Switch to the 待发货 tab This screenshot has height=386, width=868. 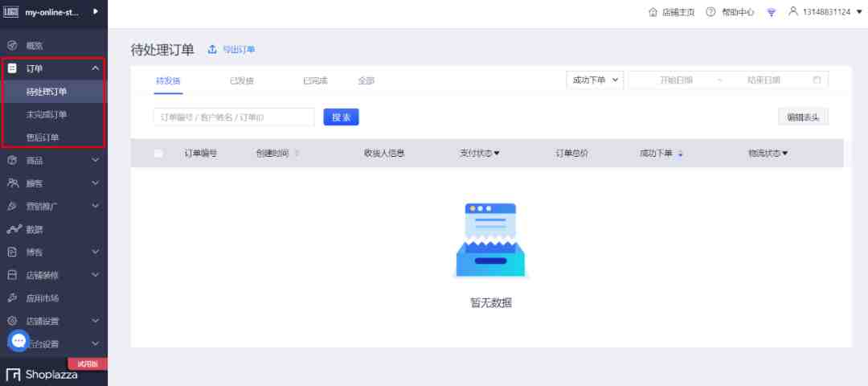[x=168, y=81]
